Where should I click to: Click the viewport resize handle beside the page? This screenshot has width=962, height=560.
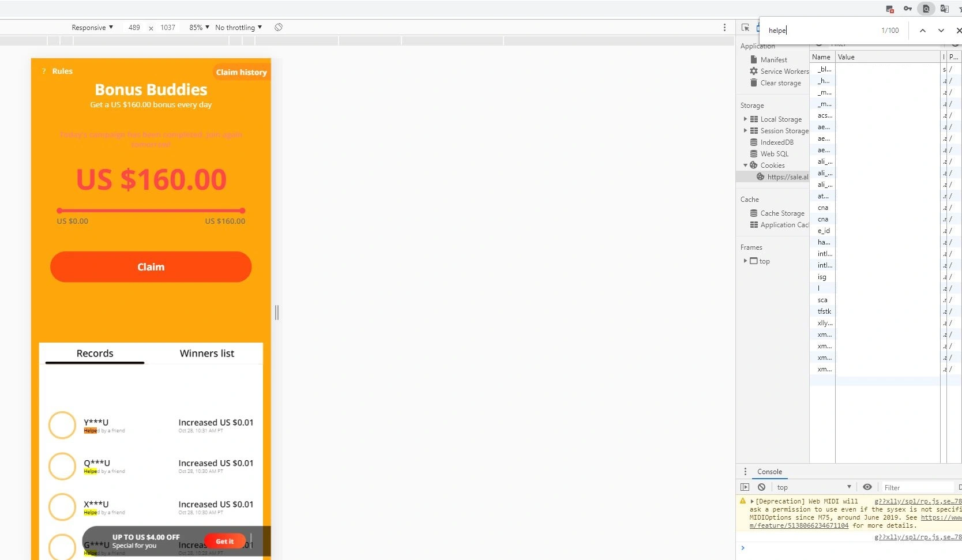click(277, 313)
